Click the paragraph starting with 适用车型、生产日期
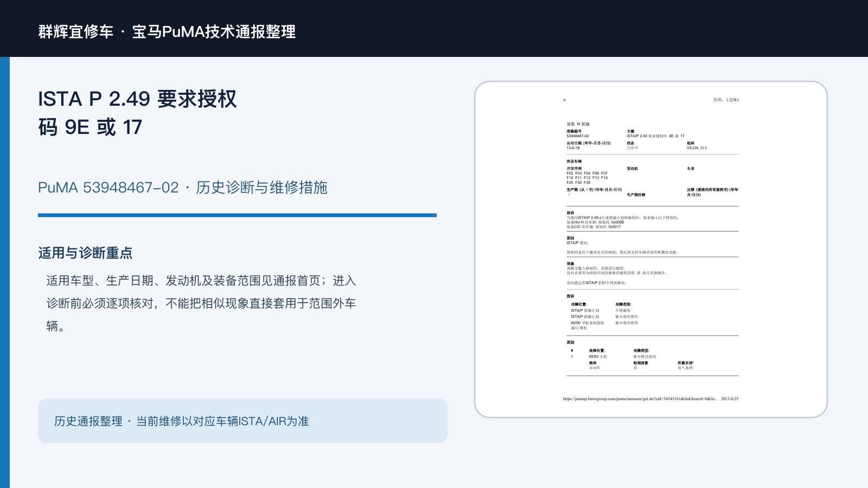868x488 pixels. pos(201,303)
